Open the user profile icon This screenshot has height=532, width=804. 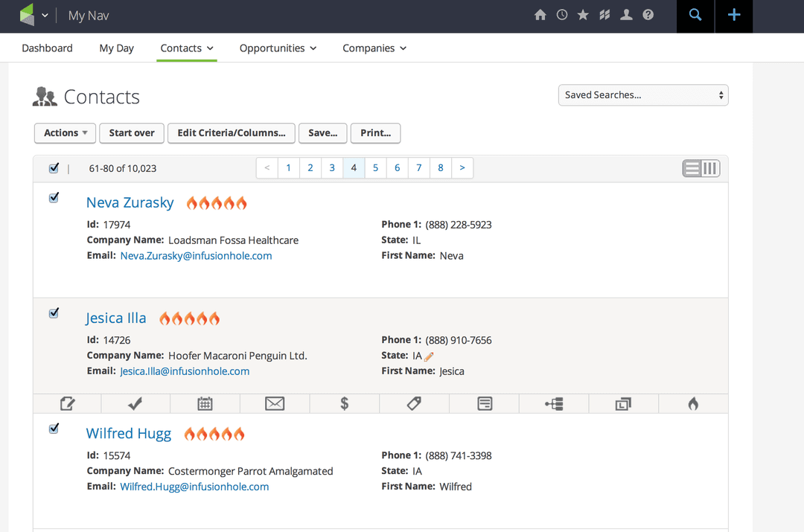[x=626, y=15]
